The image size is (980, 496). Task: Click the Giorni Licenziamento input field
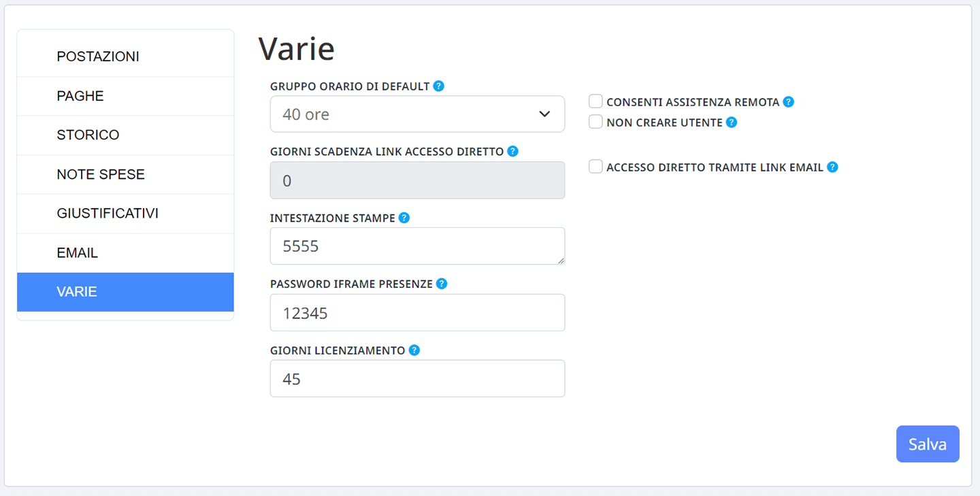[x=417, y=378]
